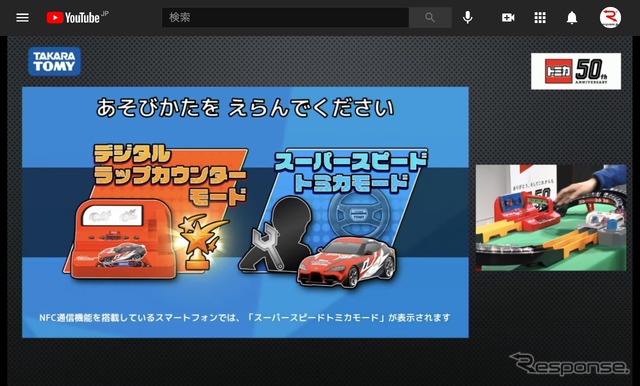The image size is (640, 386).
Task: Open the YouTube apps grid icon
Action: (x=540, y=18)
